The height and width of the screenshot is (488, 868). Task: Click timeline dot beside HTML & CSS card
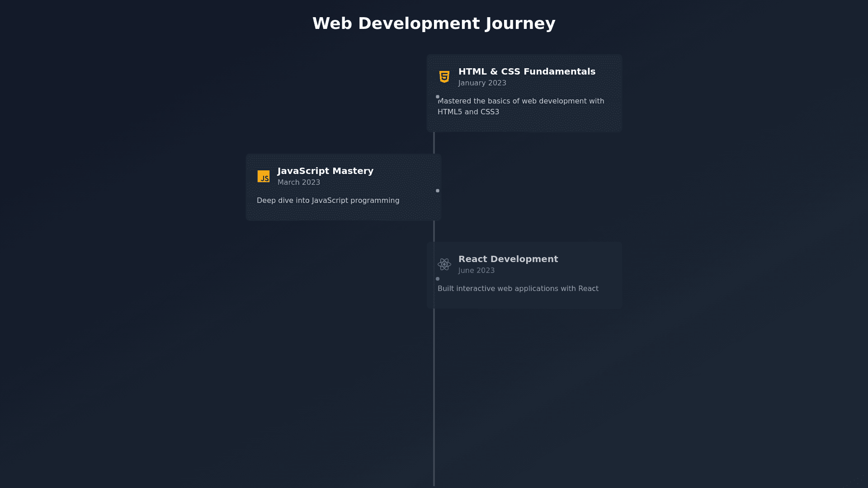[x=438, y=97]
